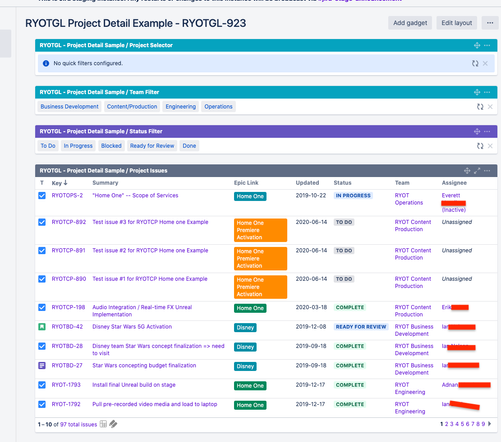Open Home One Premiere Activation epic for RYOTCP-892

260,230
